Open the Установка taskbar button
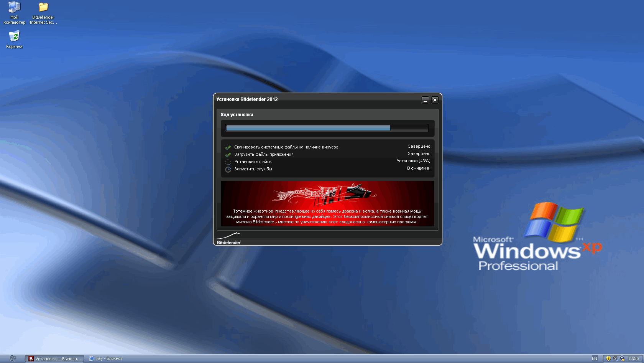The width and height of the screenshot is (644, 363). click(54, 358)
